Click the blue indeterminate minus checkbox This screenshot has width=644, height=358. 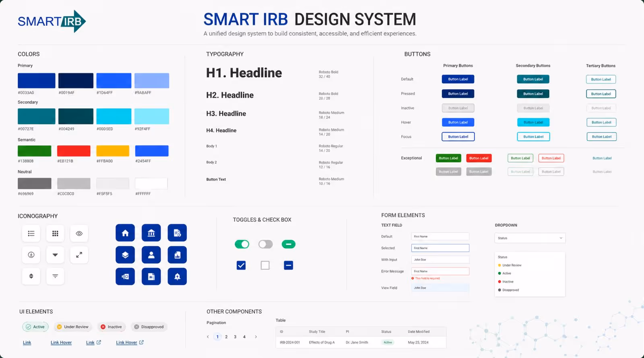(x=289, y=265)
